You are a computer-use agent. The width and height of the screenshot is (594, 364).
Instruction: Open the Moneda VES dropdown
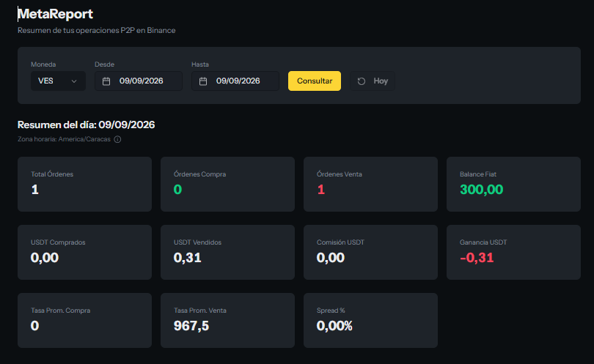click(x=58, y=81)
